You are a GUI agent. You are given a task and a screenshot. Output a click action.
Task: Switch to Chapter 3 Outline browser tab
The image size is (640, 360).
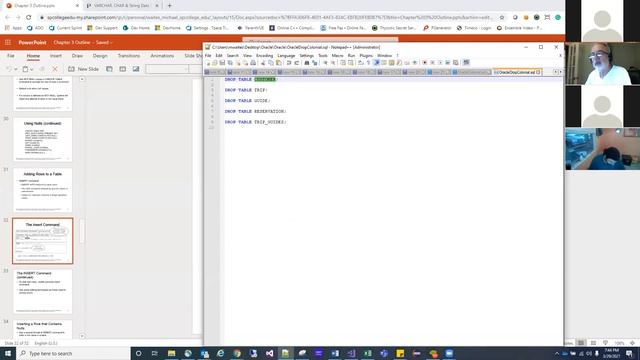click(x=42, y=6)
